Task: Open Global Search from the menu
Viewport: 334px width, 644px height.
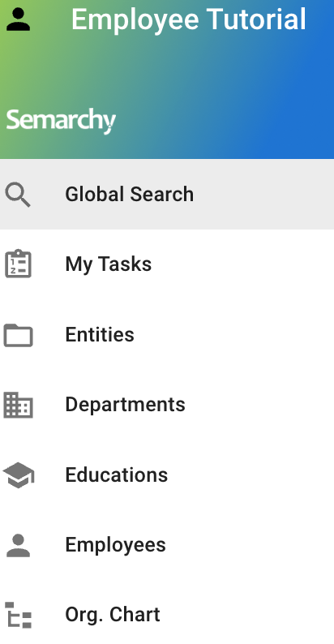Action: pos(167,195)
